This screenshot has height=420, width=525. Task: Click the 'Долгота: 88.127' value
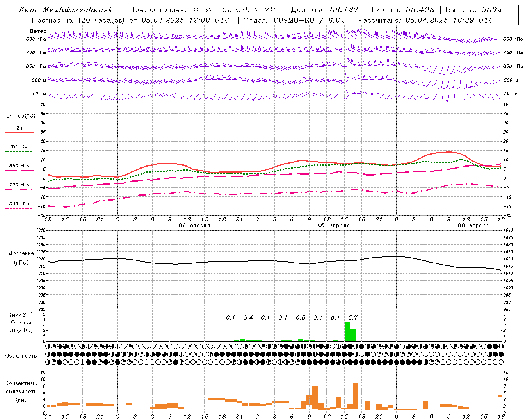[x=324, y=10]
